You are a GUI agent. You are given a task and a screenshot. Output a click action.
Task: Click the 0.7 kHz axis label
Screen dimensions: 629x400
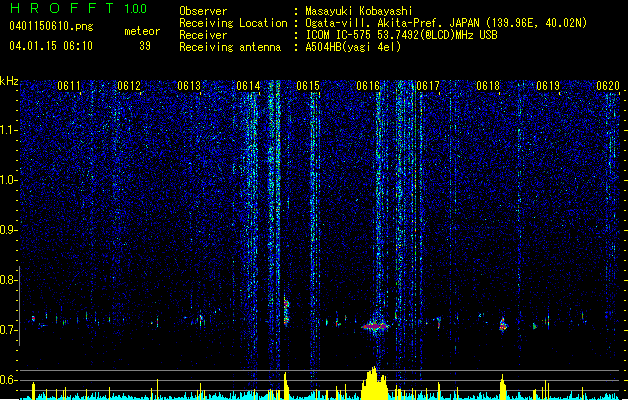8,330
